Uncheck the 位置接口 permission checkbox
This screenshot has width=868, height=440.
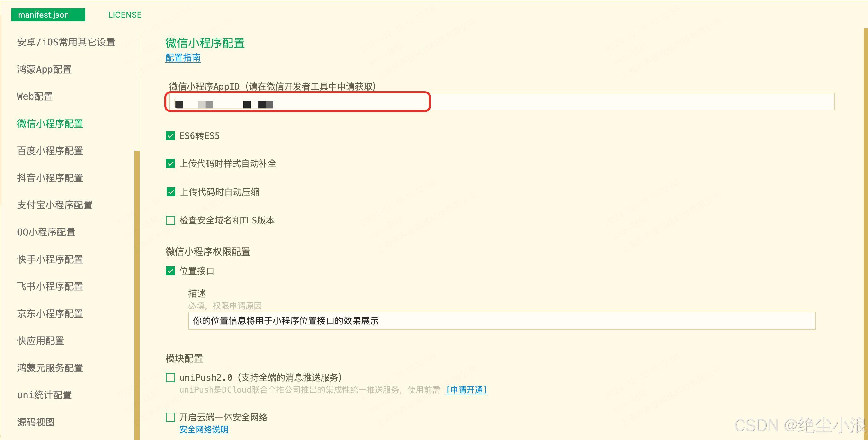(x=170, y=271)
